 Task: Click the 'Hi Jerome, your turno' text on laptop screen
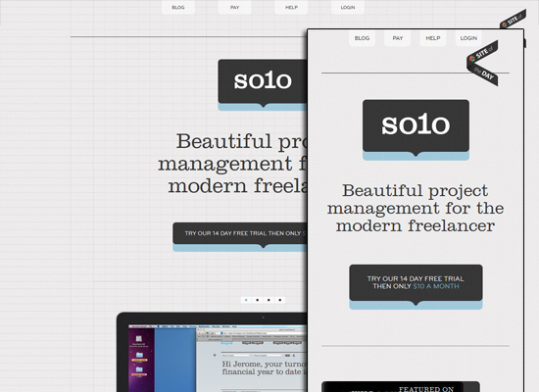point(264,367)
